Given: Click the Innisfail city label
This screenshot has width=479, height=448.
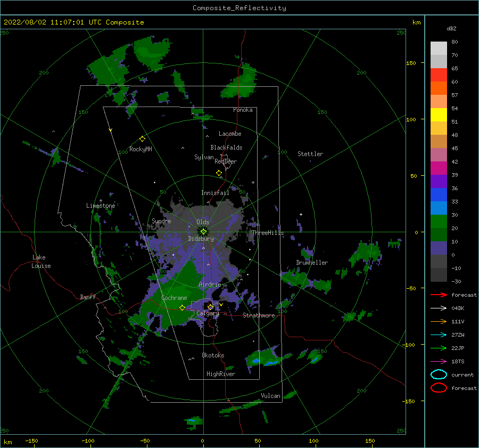Looking at the screenshot, I should point(215,193).
